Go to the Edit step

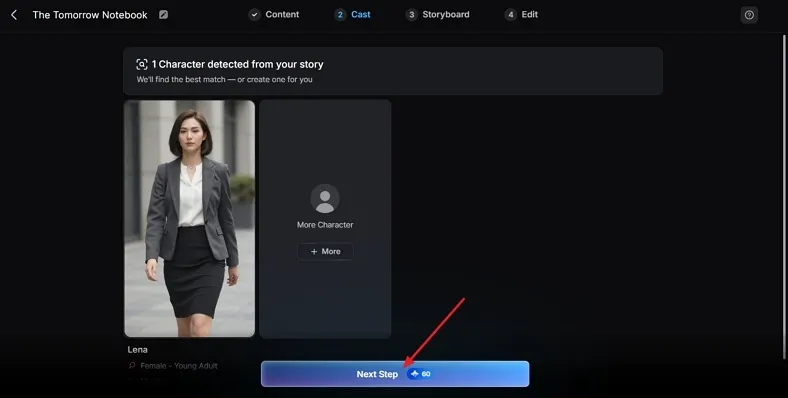522,15
